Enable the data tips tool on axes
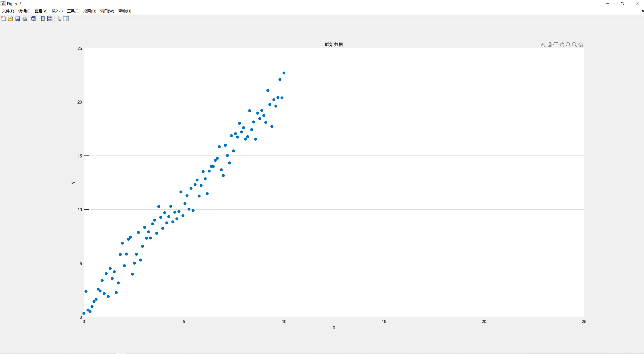The height and width of the screenshot is (354, 644). click(x=556, y=45)
